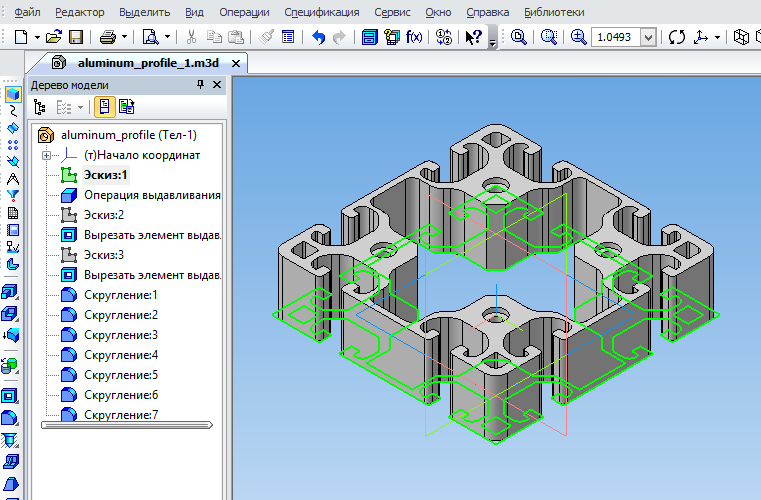
Task: Close the Дерево модели panel
Action: 217,85
